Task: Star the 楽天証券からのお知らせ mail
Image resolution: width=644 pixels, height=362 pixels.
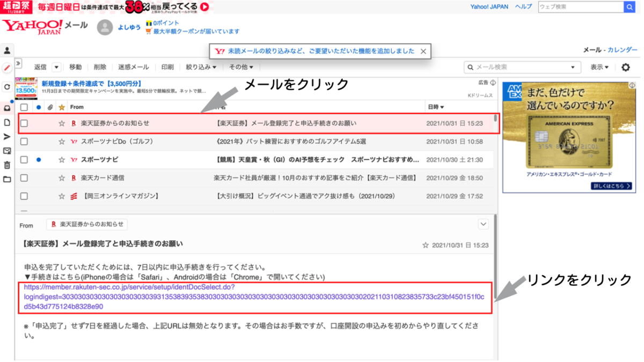Action: [62, 123]
